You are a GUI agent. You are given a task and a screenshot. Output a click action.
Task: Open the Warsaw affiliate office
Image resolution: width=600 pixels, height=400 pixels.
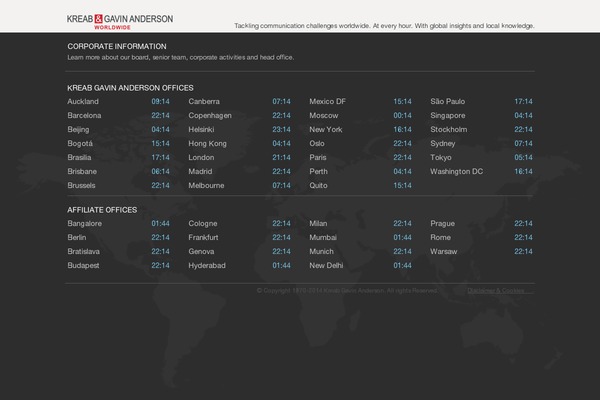click(444, 252)
